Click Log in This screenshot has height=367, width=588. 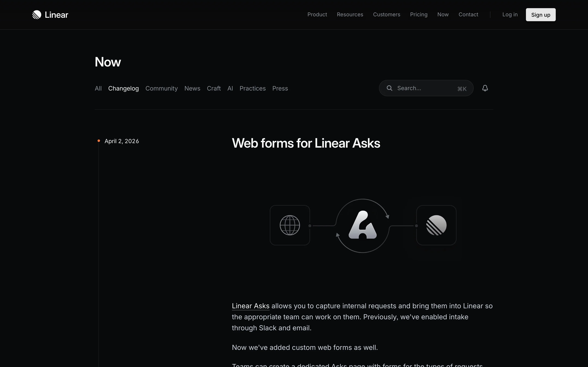pos(510,14)
